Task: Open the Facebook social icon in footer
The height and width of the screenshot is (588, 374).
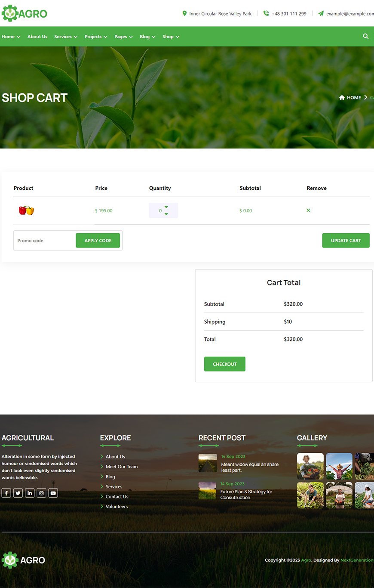Action: [x=6, y=493]
